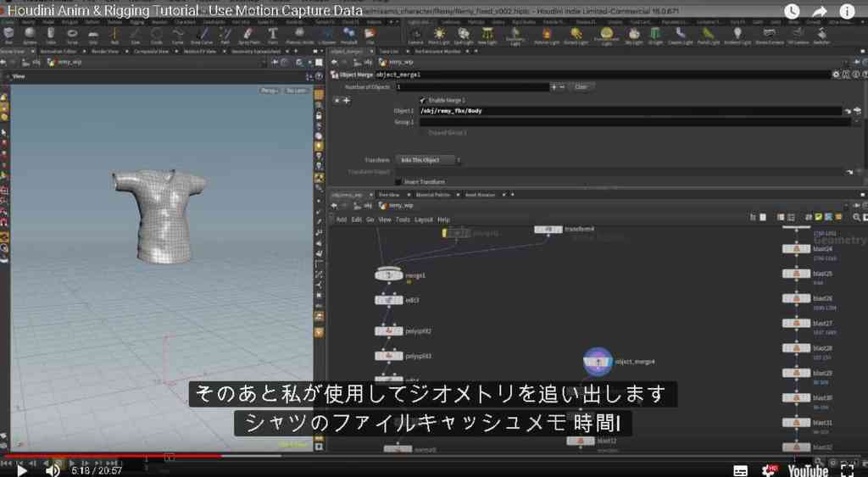Screen dimensions: 868x477
Task: Seek using the red video progress bar
Action: (x=113, y=457)
